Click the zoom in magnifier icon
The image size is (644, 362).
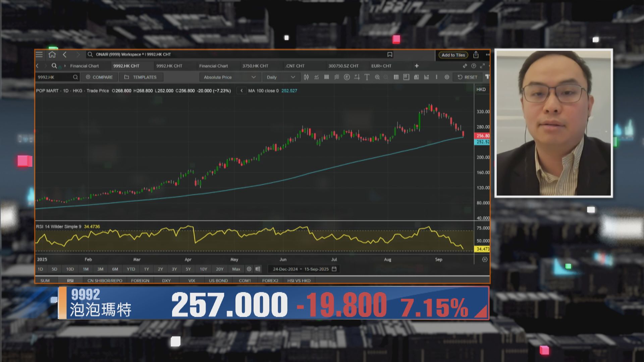click(x=377, y=77)
